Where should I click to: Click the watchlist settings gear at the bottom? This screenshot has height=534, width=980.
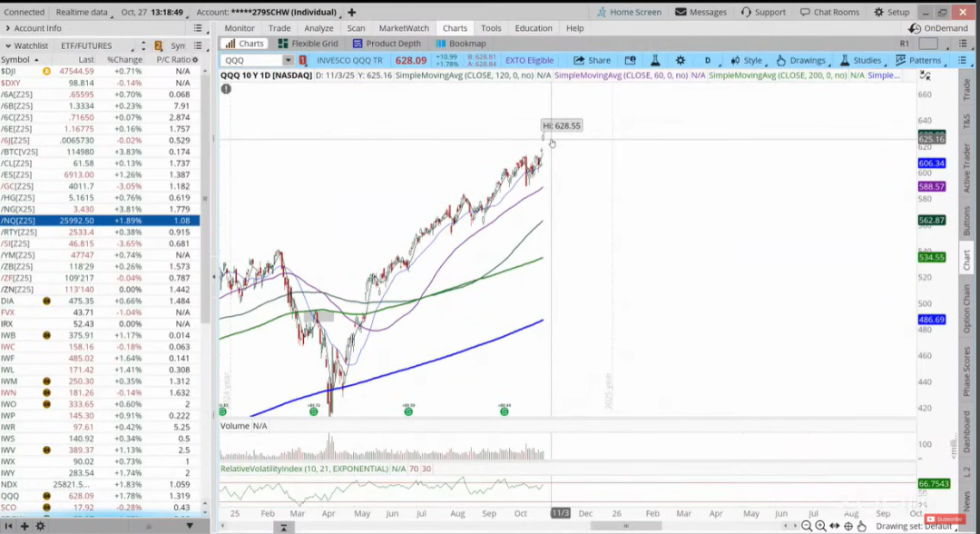coord(40,527)
